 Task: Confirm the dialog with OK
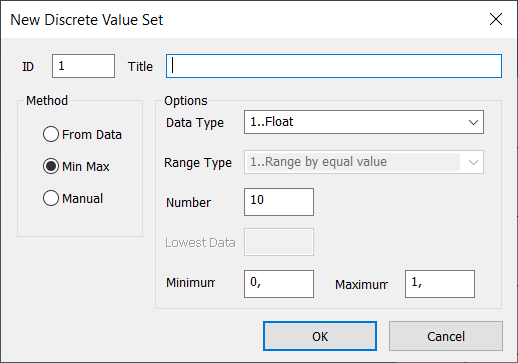coord(320,336)
